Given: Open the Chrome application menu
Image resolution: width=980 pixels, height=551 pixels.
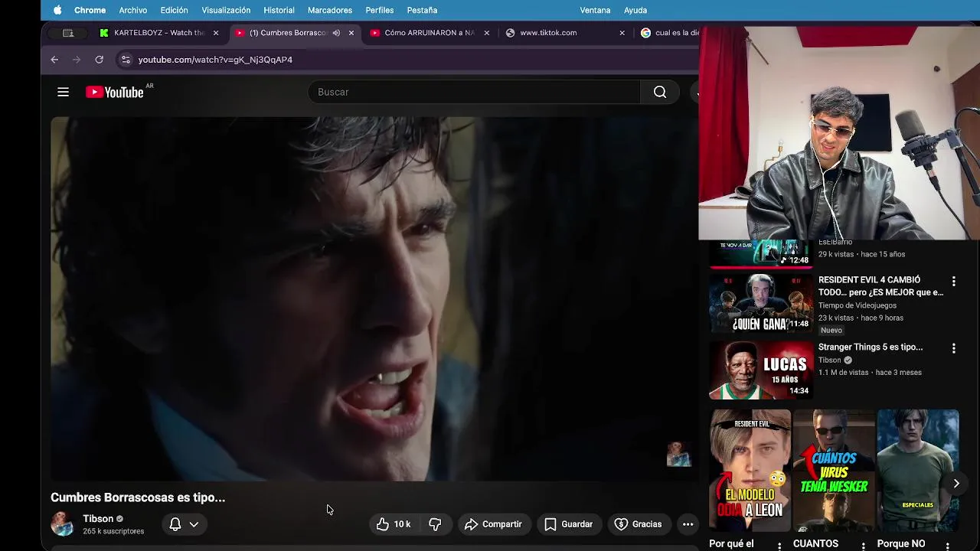Looking at the screenshot, I should click(x=90, y=10).
